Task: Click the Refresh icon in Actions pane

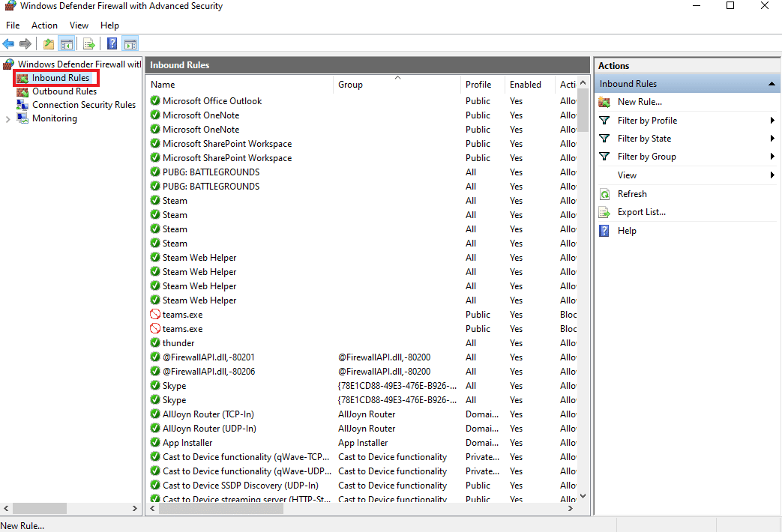Action: 604,194
